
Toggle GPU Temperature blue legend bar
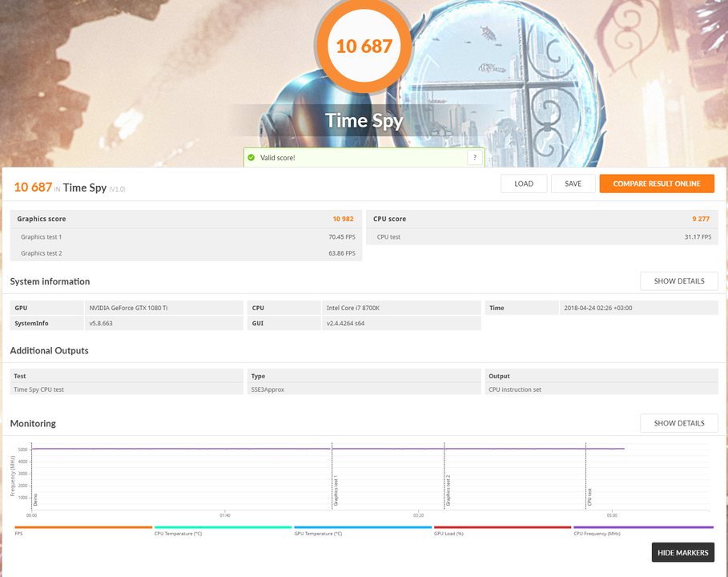coord(363,527)
